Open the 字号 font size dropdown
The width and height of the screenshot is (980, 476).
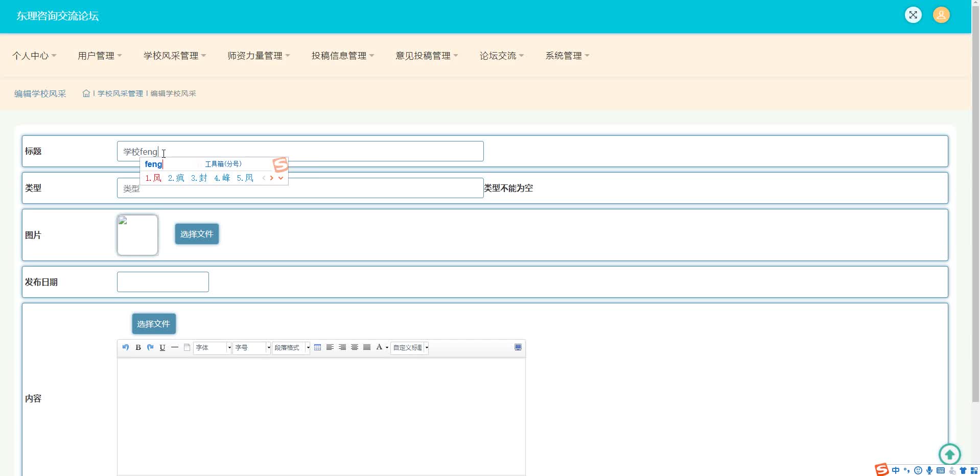pyautogui.click(x=252, y=347)
